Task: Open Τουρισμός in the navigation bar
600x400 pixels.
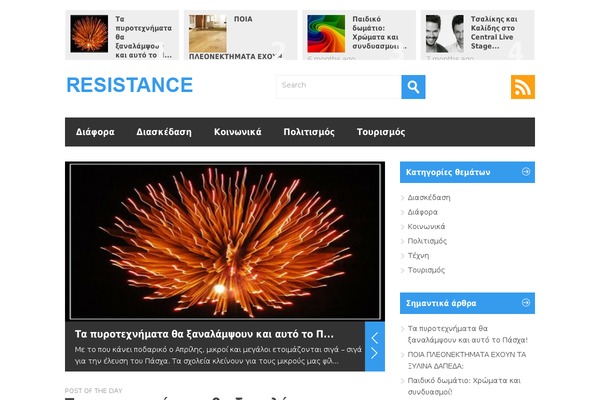Action: click(x=381, y=132)
